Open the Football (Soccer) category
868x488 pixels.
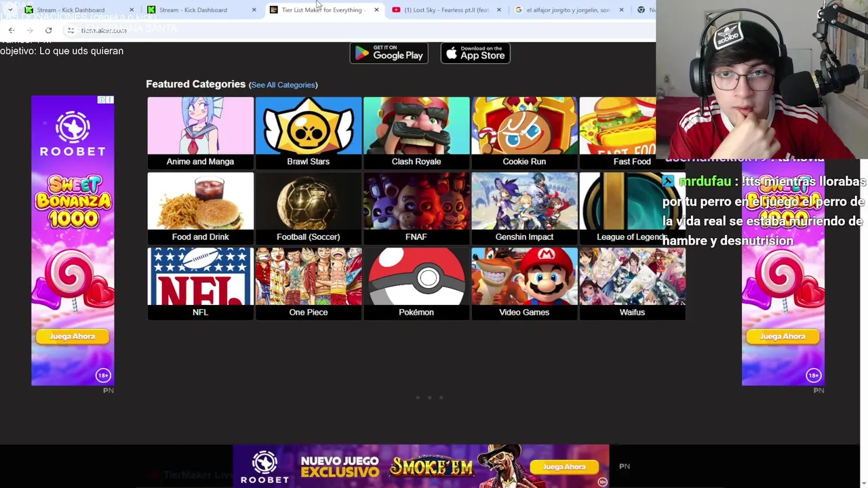tap(308, 207)
